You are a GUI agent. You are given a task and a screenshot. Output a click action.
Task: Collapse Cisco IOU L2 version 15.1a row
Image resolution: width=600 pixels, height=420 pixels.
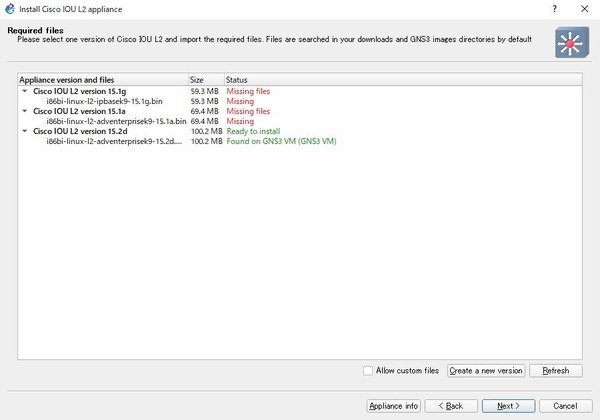coord(25,111)
